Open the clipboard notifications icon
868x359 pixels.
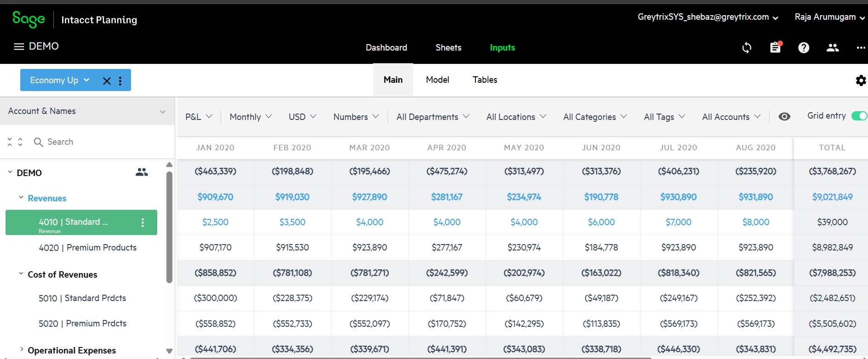tap(775, 48)
